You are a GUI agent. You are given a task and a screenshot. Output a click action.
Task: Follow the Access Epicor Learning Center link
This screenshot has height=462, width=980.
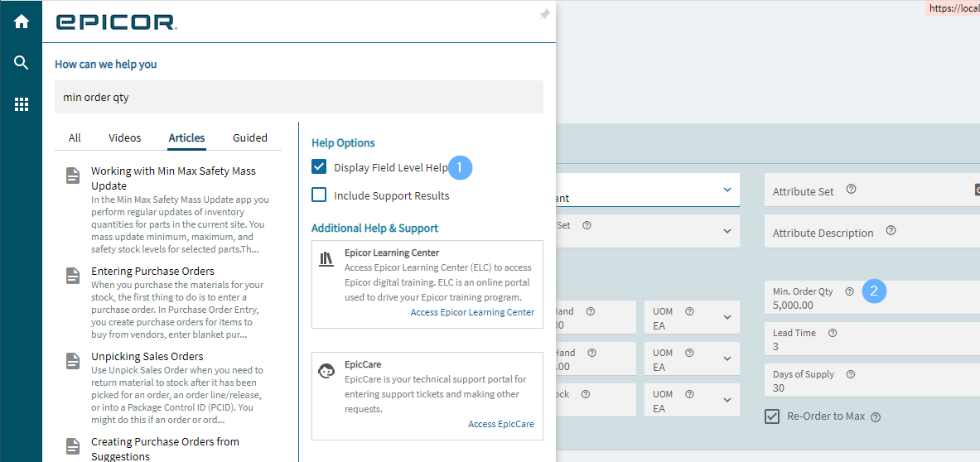click(472, 312)
